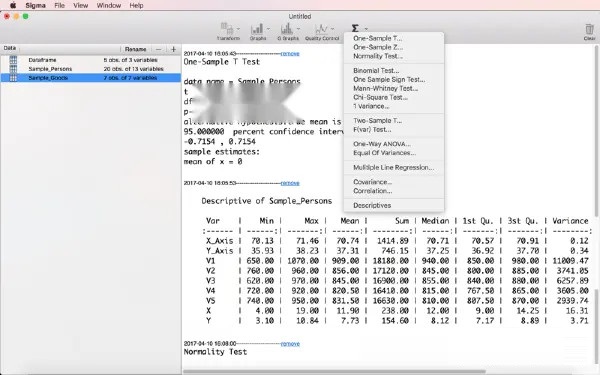This screenshot has height=375, width=600.
Task: Click the 'One-Sample T Test' heading
Action: pyautogui.click(x=222, y=62)
